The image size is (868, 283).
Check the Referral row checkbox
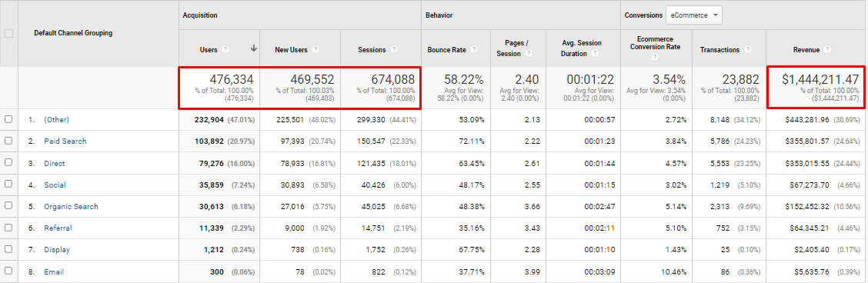coord(8,227)
